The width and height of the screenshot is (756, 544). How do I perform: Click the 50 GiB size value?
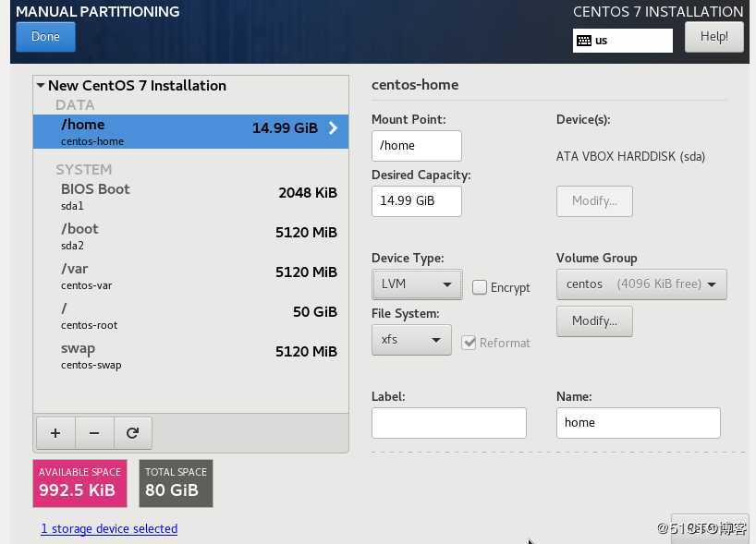[x=315, y=312]
